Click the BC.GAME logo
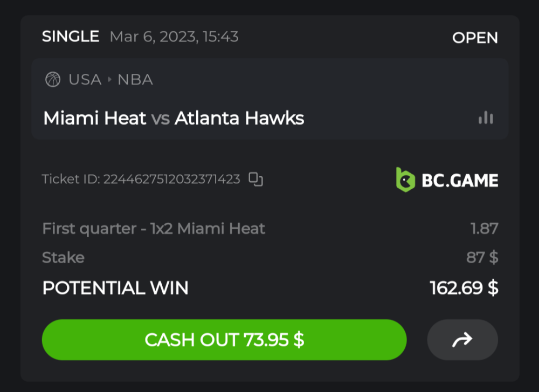Viewport: 539px width, 392px height. 447,180
